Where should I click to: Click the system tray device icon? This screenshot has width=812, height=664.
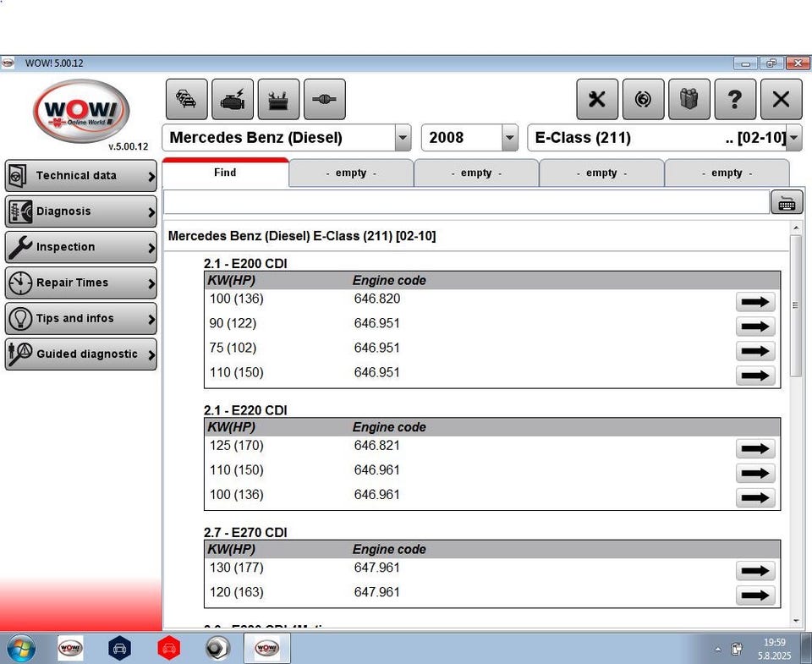(x=737, y=649)
